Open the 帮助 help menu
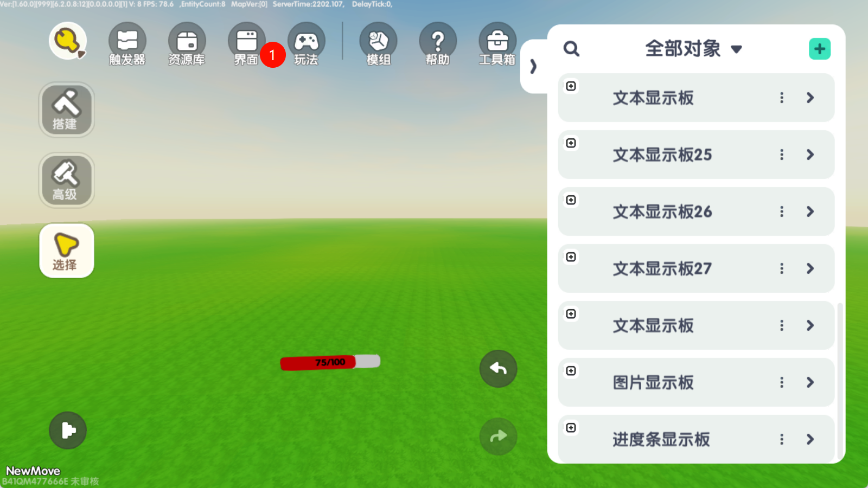 (x=438, y=44)
